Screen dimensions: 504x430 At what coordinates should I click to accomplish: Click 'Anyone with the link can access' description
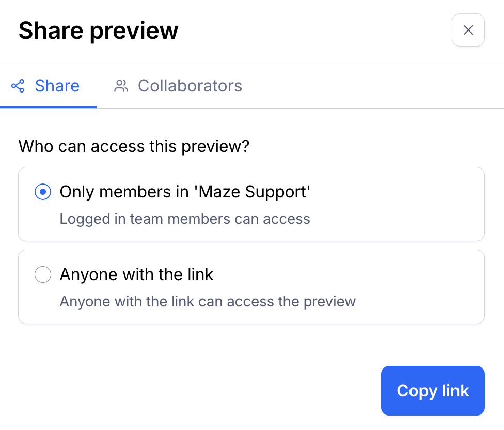click(x=208, y=302)
